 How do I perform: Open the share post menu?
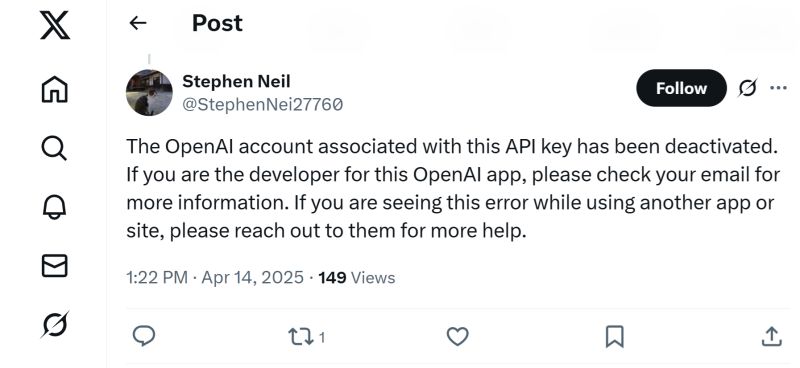[771, 336]
